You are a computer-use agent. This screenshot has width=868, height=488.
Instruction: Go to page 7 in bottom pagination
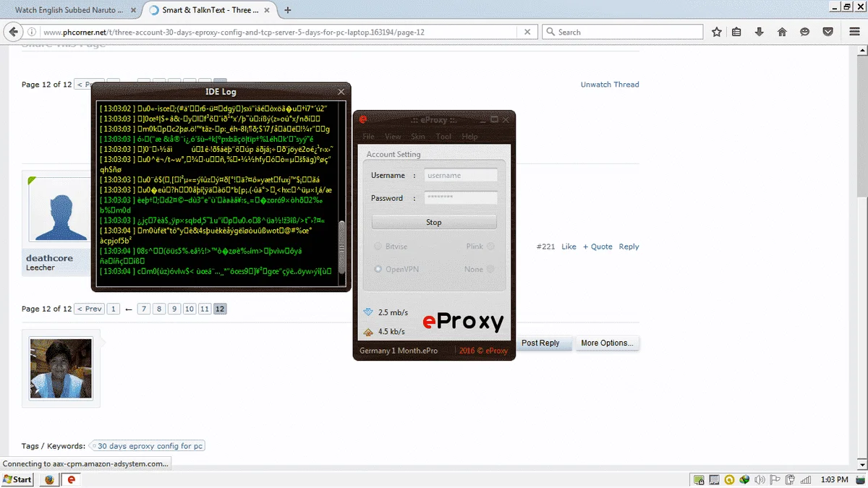click(x=144, y=309)
